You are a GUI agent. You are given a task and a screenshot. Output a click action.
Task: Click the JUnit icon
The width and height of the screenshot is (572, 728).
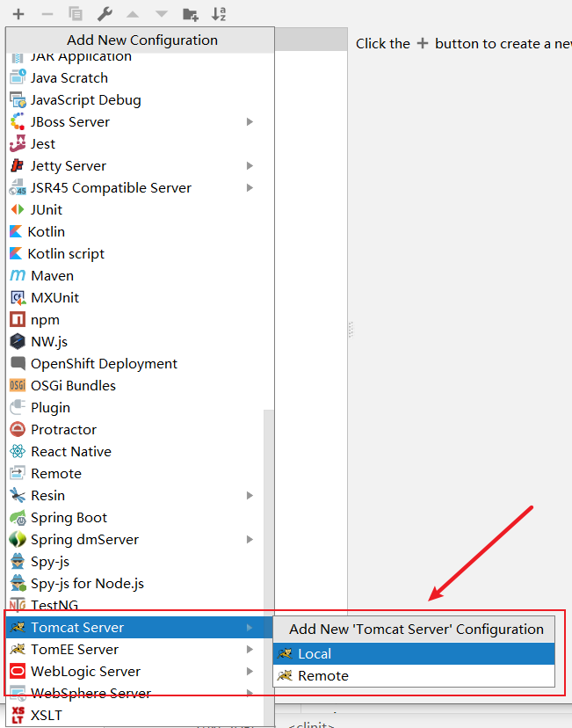coord(18,209)
